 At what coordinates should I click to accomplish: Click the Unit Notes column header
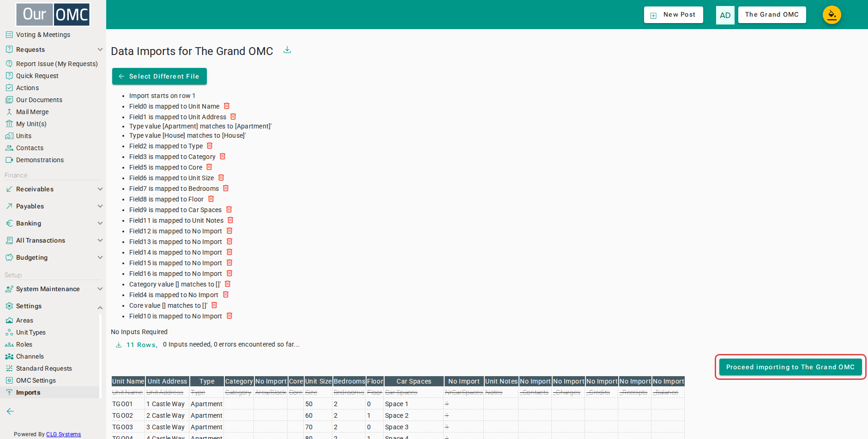(x=501, y=381)
